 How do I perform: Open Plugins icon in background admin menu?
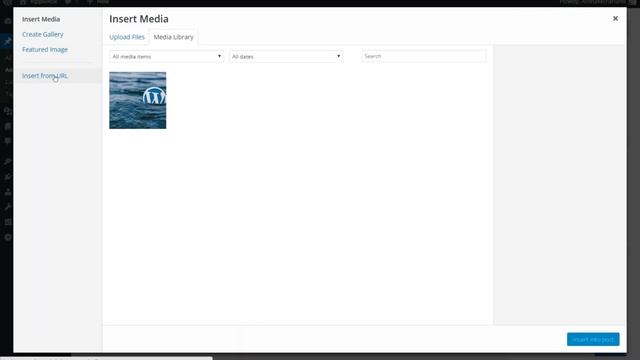pyautogui.click(x=7, y=177)
